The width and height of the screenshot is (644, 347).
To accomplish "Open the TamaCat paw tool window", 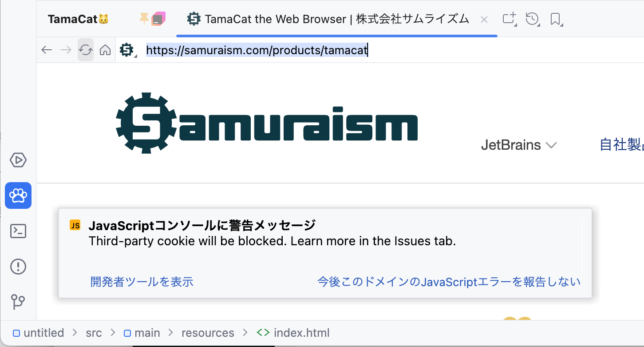I will click(18, 195).
